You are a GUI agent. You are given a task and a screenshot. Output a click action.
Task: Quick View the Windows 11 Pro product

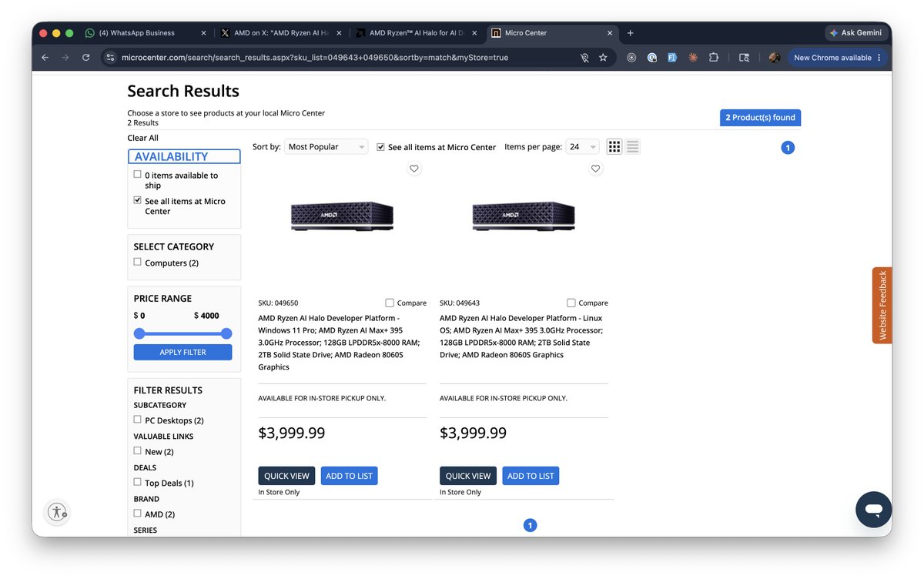point(286,476)
